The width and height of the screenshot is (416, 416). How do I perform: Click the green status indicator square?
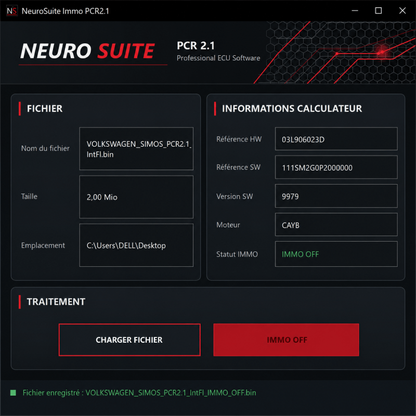coord(13,393)
